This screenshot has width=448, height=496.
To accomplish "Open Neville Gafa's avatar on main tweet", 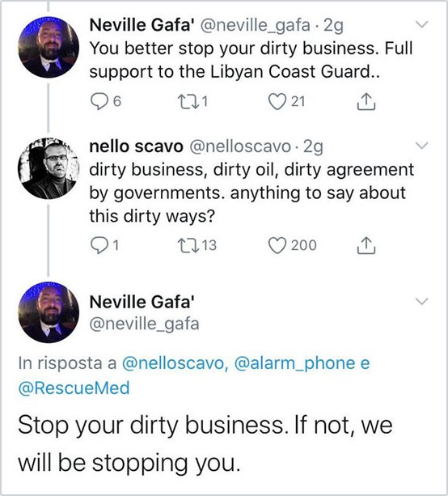I will [x=49, y=313].
